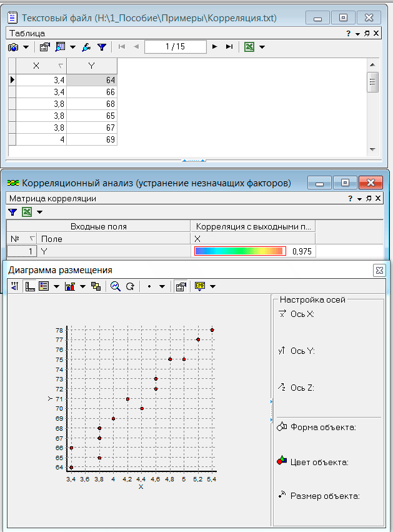Open the chart type dropdown arrow

point(82,287)
